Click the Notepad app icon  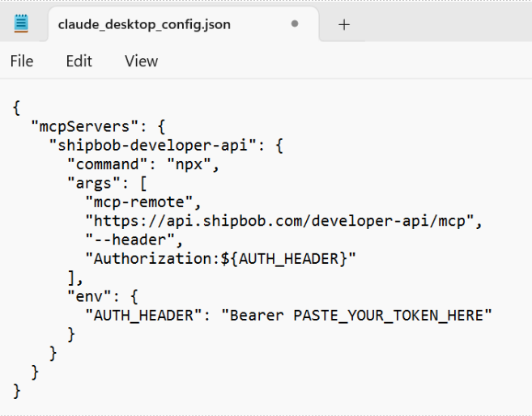tap(21, 23)
